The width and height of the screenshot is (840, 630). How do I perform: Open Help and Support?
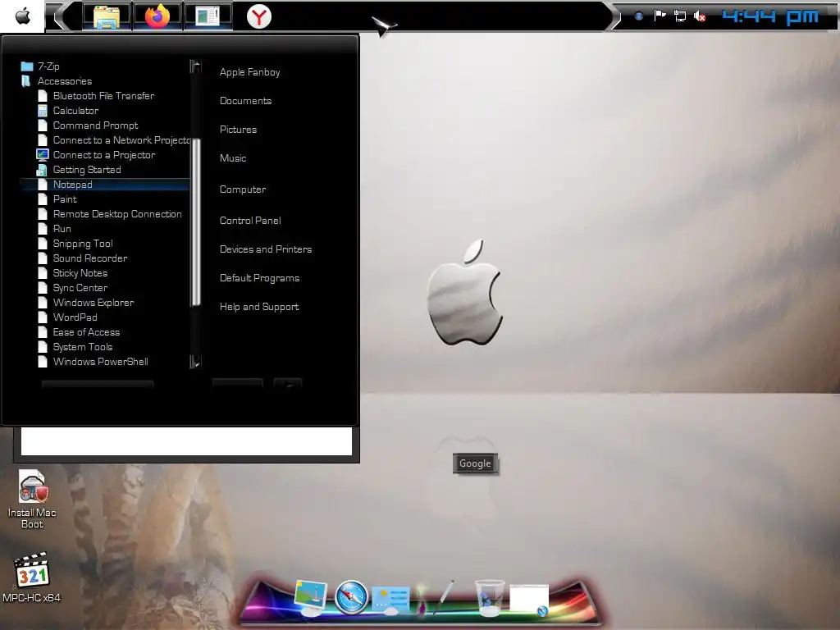pos(259,307)
